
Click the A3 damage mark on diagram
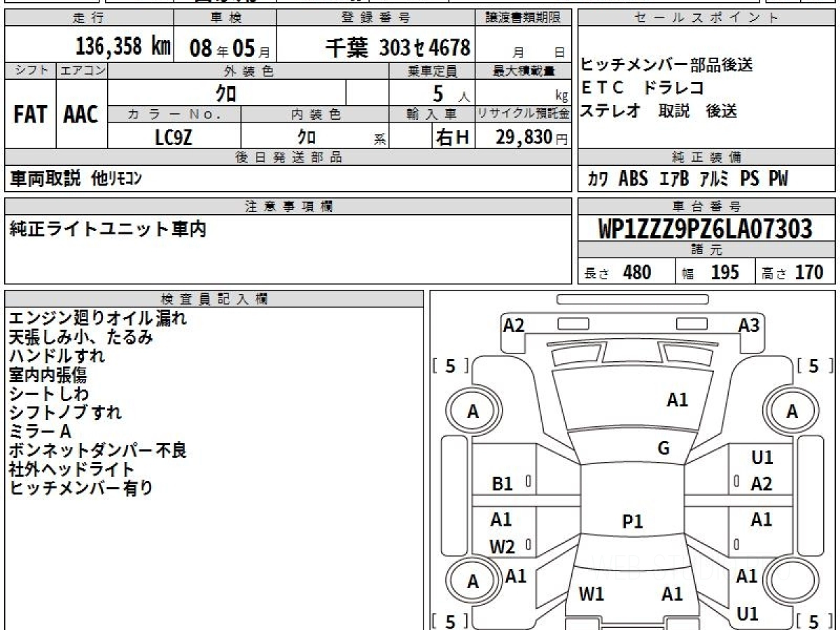(749, 325)
